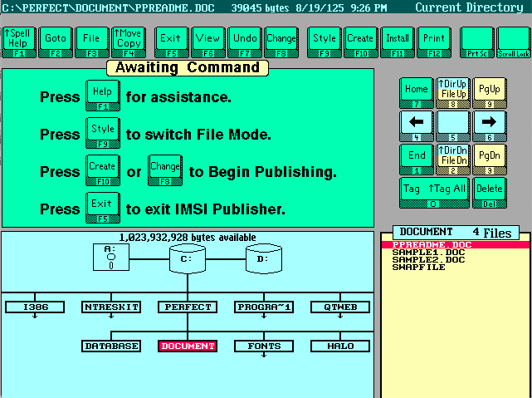The image size is (532, 398).
Task: Select the NTRESKIT directory
Action: (x=111, y=307)
